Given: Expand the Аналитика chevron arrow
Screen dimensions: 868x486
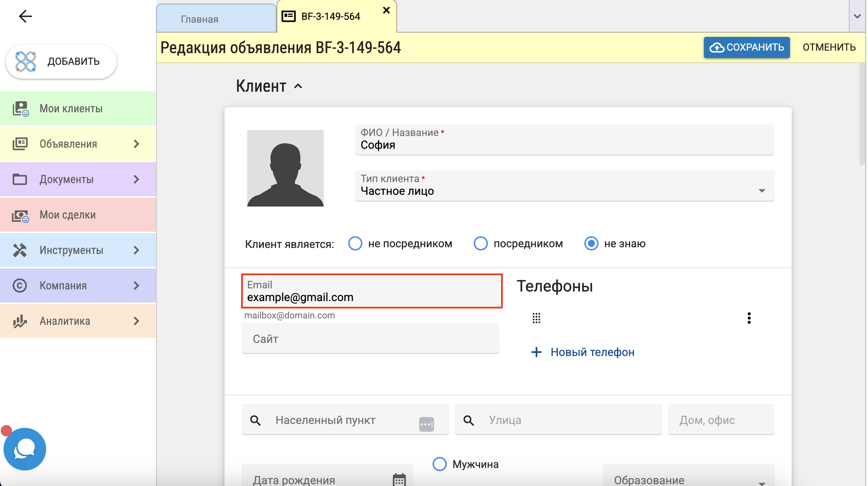Looking at the screenshot, I should click(137, 321).
